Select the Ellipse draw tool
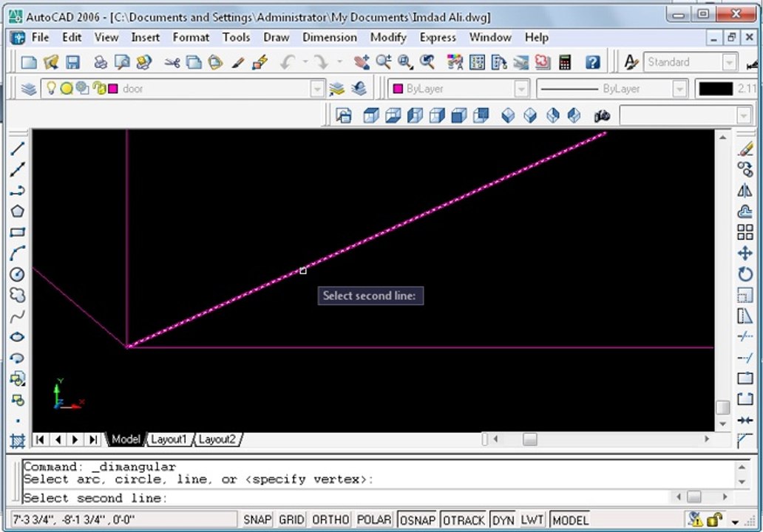 [18, 336]
